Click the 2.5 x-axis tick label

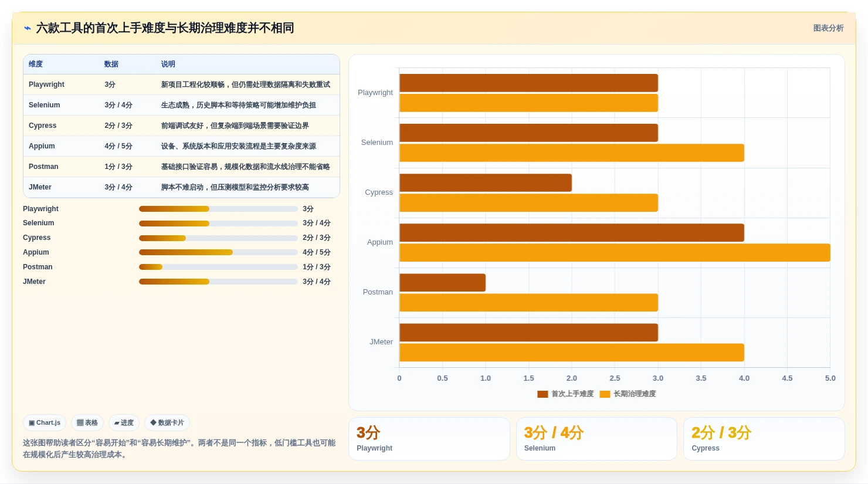615,378
